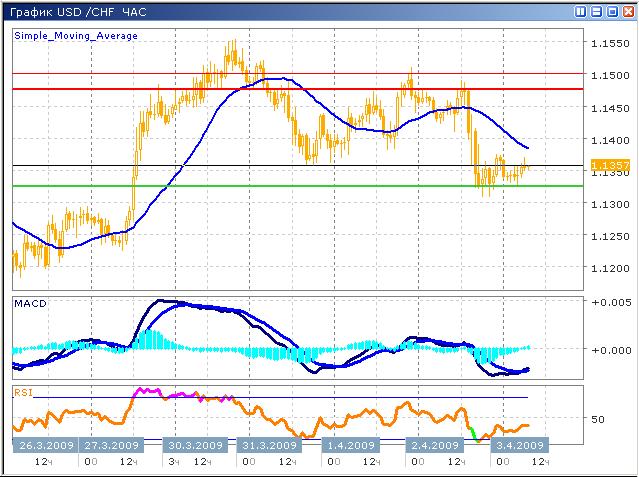Click the 1.1200 price axis label

[610, 271]
